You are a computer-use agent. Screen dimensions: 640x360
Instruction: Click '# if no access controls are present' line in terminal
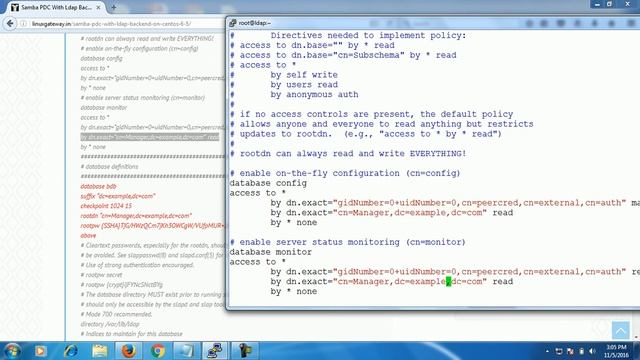[x=371, y=114]
